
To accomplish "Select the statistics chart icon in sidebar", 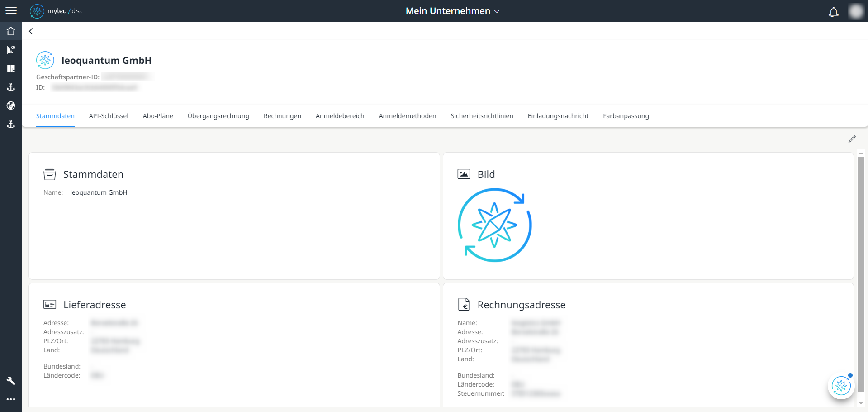I will tap(11, 50).
